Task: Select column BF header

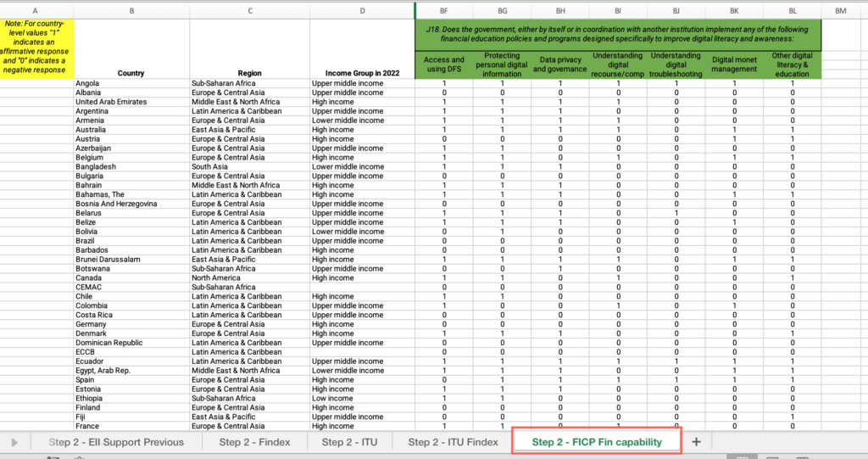Action: [x=444, y=11]
